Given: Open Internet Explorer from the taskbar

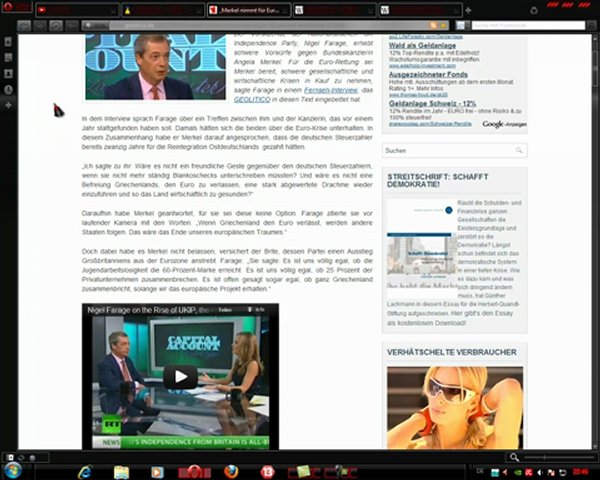Looking at the screenshot, I should 85,471.
